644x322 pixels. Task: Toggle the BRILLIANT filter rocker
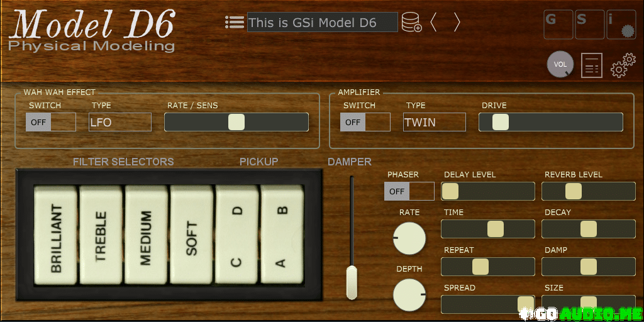pos(55,235)
